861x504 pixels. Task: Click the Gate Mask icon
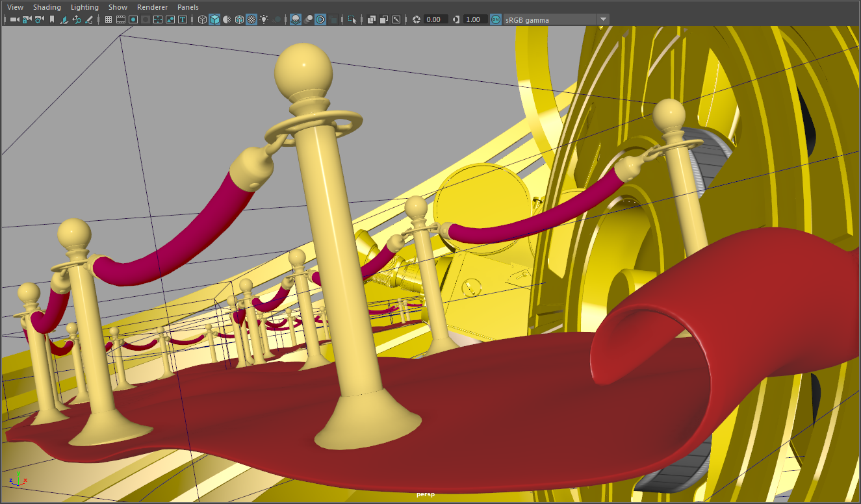coord(146,19)
